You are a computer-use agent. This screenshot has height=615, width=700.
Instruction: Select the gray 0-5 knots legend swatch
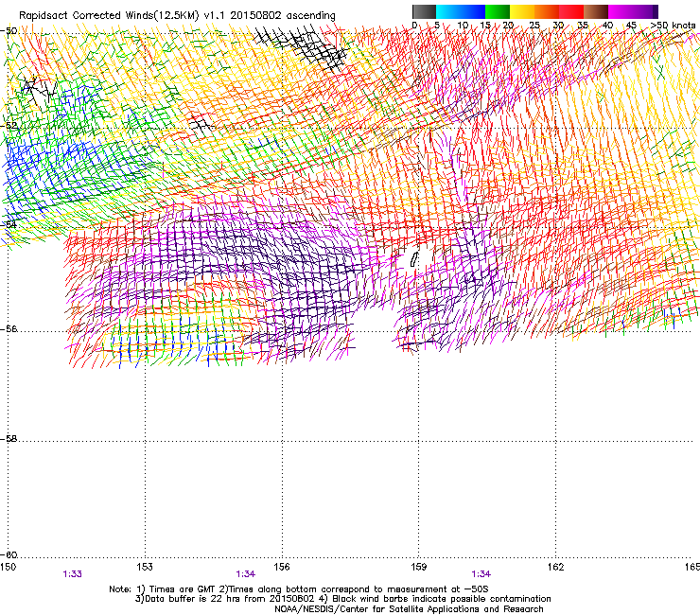(424, 11)
